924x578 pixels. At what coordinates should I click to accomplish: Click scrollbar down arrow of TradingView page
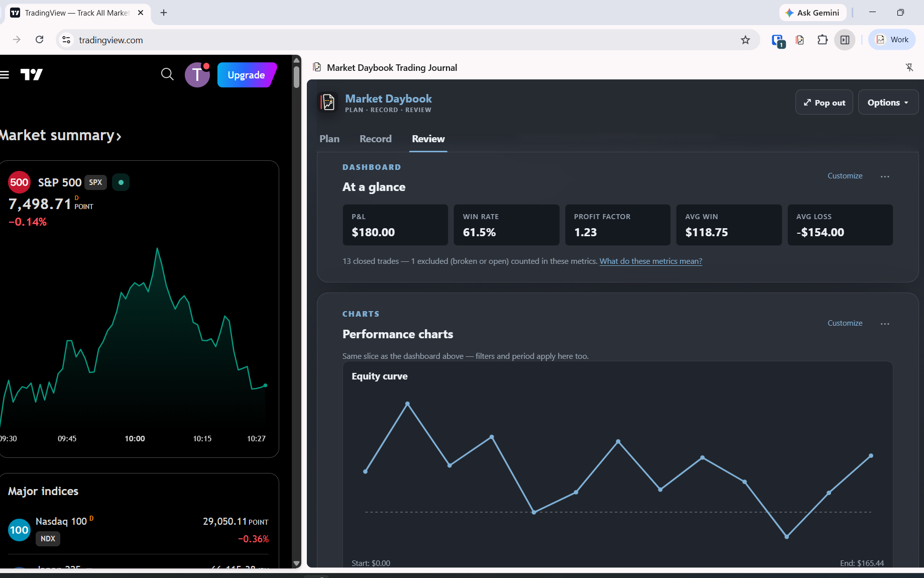296,563
